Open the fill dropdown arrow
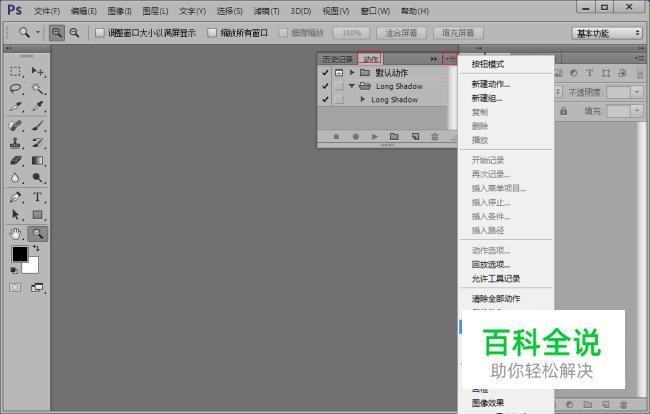The image size is (650, 414). tap(637, 111)
